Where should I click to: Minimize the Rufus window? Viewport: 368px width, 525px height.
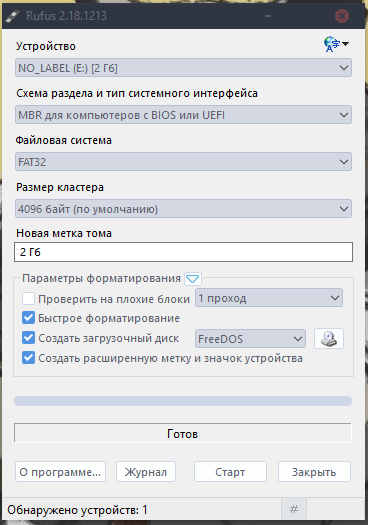pyautogui.click(x=268, y=16)
